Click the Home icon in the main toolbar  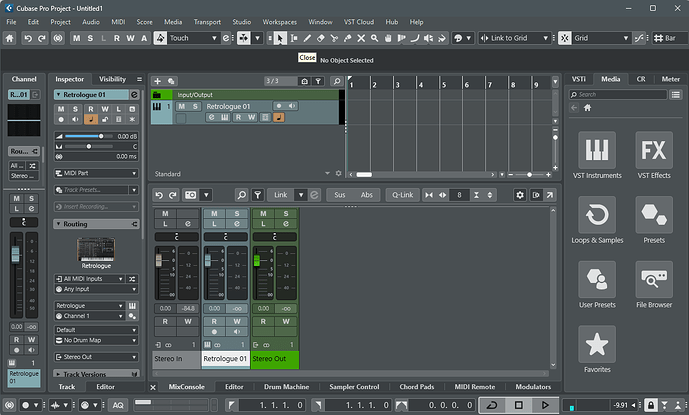[x=9, y=38]
